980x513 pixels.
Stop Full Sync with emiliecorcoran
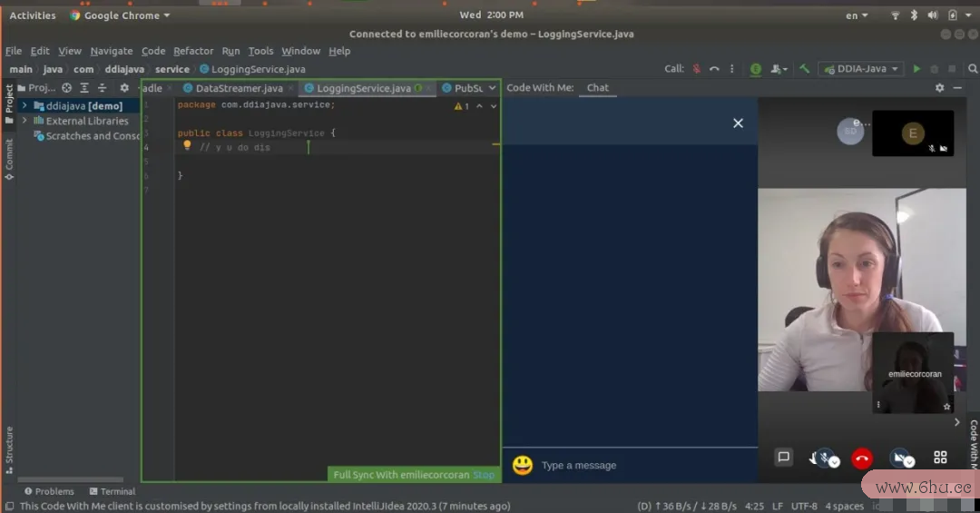coord(483,475)
